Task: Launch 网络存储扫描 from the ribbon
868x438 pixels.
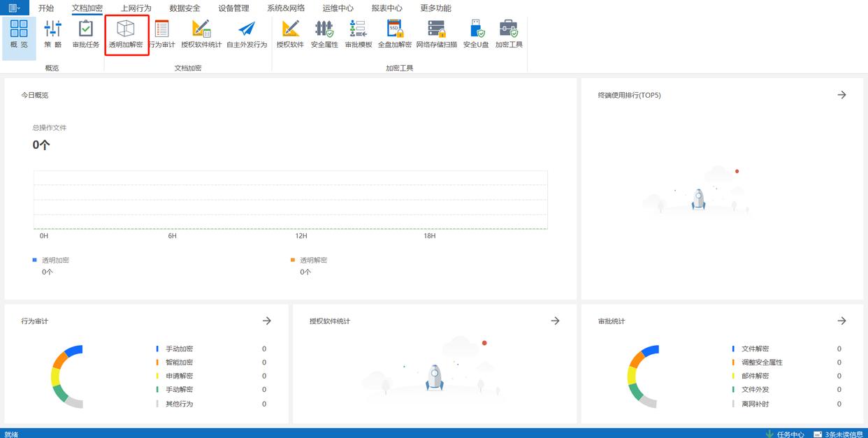Action: [x=437, y=34]
